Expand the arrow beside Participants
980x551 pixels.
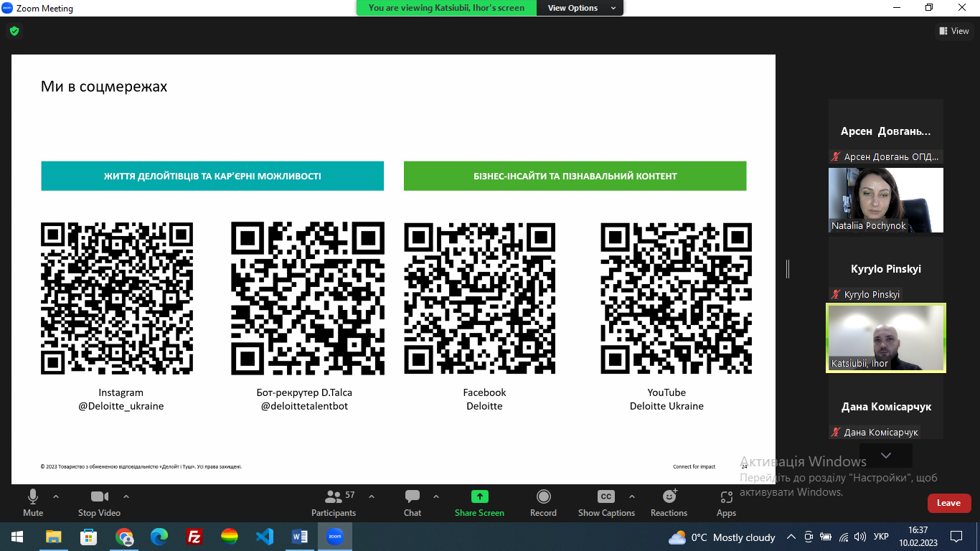tap(372, 496)
